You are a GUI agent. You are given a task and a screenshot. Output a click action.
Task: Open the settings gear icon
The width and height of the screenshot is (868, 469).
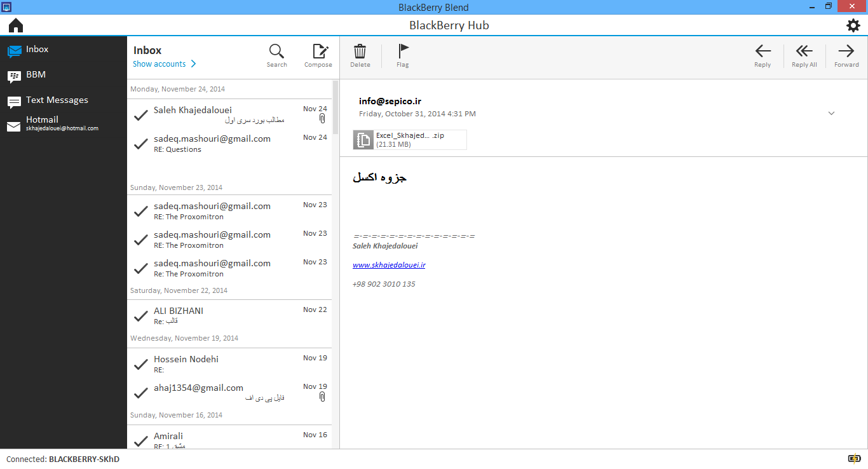click(x=853, y=25)
